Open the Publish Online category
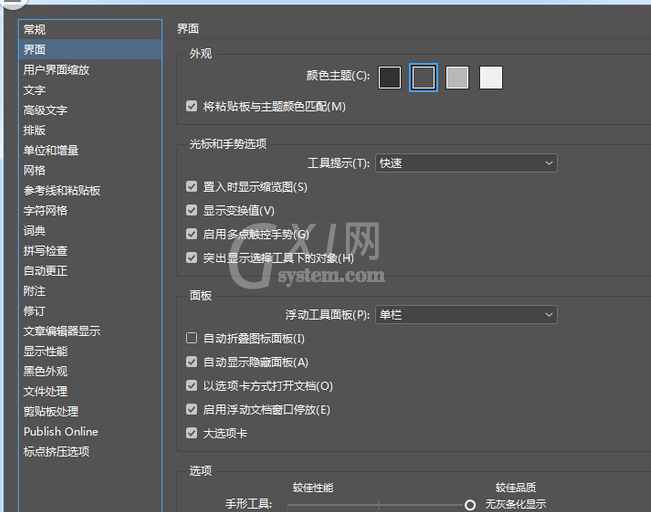 (x=90, y=431)
